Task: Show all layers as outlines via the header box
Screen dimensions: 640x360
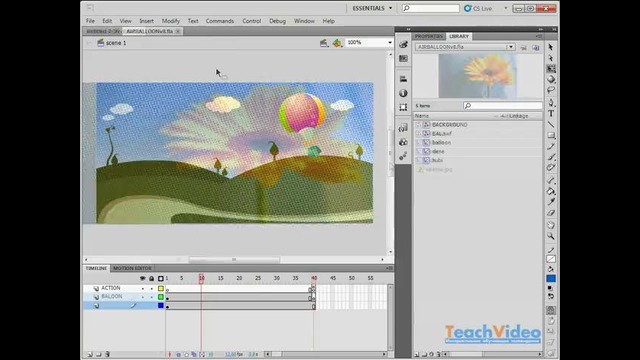Action: (x=161, y=278)
